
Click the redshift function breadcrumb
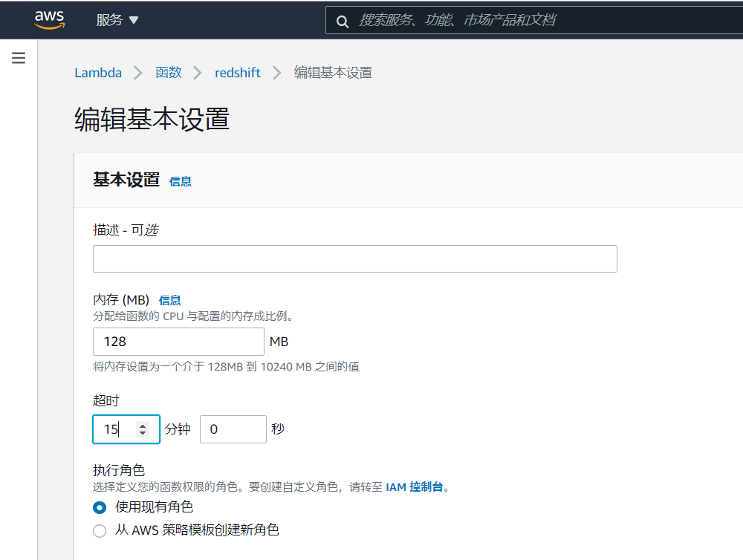click(237, 72)
